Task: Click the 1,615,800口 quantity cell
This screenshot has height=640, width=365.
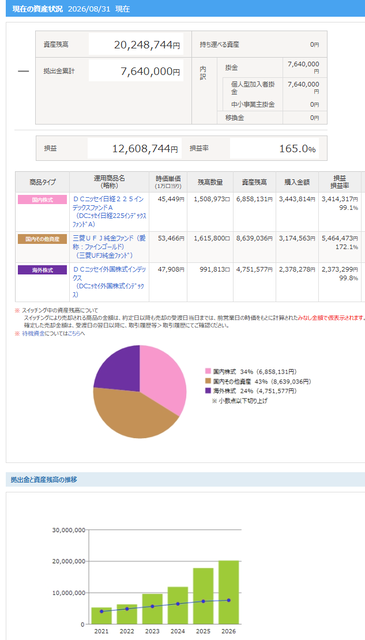Action: click(x=212, y=238)
